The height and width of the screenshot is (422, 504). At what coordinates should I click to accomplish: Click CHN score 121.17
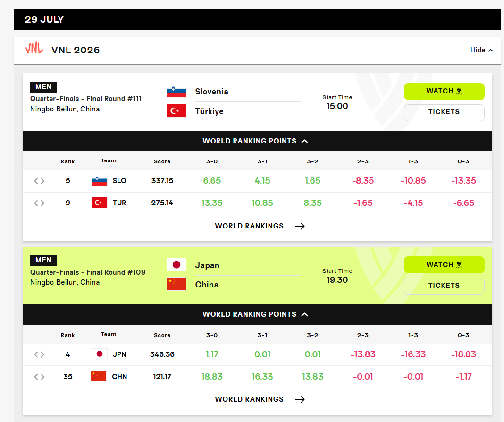click(162, 376)
